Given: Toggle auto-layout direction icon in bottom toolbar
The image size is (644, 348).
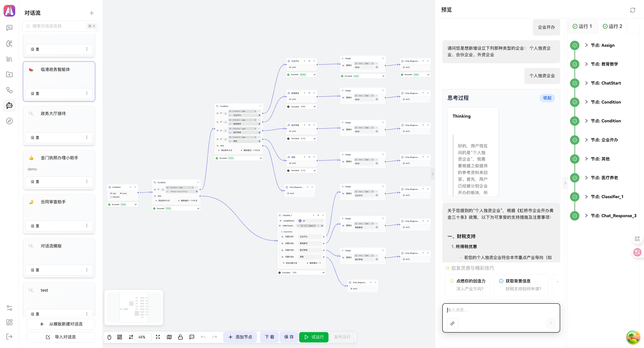Looking at the screenshot, I should pos(131,337).
